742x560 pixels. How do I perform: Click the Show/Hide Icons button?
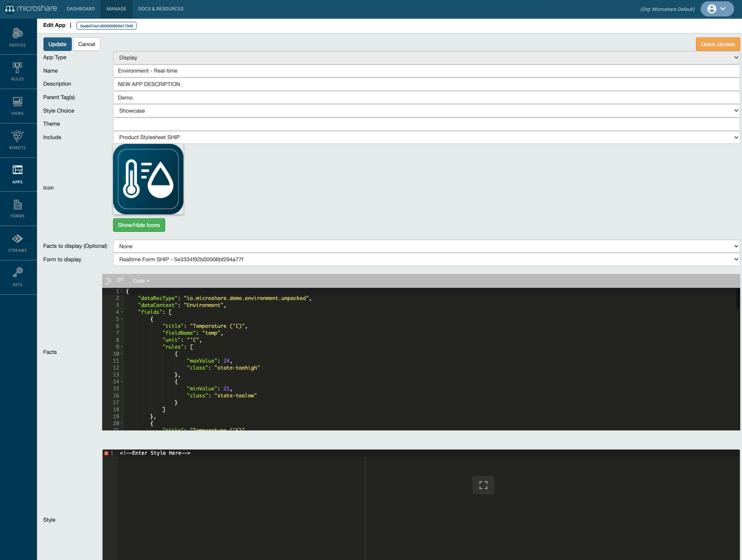139,225
